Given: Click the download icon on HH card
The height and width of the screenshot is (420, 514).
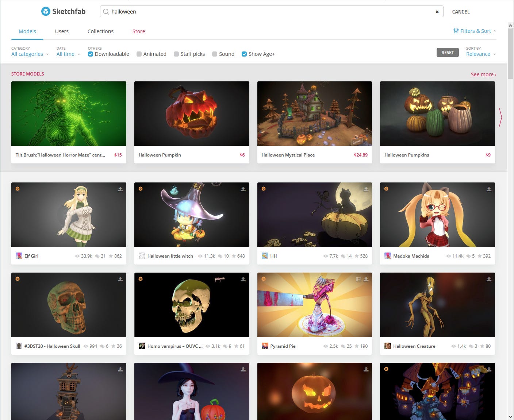Looking at the screenshot, I should pos(366,189).
